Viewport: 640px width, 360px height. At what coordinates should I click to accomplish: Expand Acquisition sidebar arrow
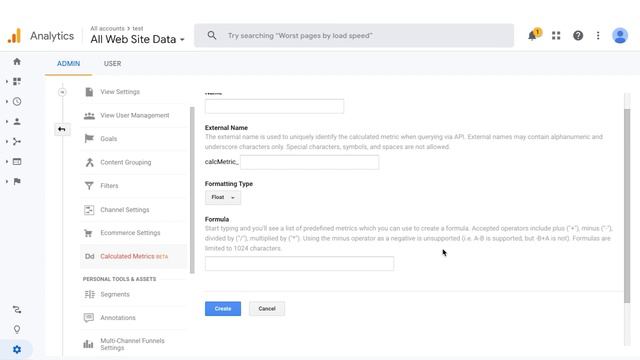pyautogui.click(x=7, y=142)
